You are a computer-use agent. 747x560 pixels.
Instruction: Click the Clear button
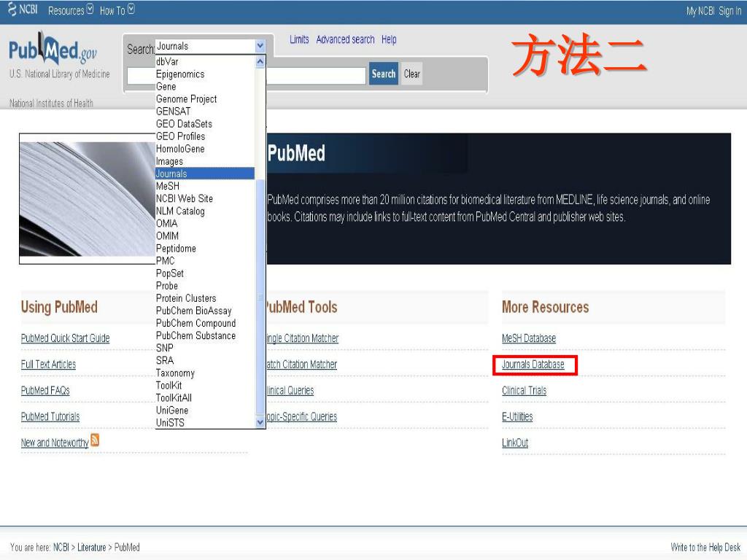pyautogui.click(x=411, y=74)
